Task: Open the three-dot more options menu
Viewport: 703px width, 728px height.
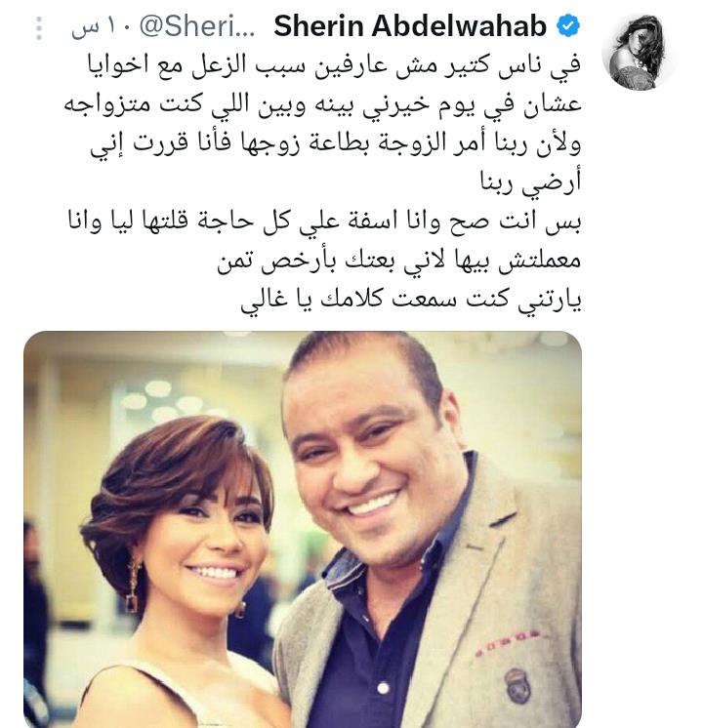Action: 39,28
